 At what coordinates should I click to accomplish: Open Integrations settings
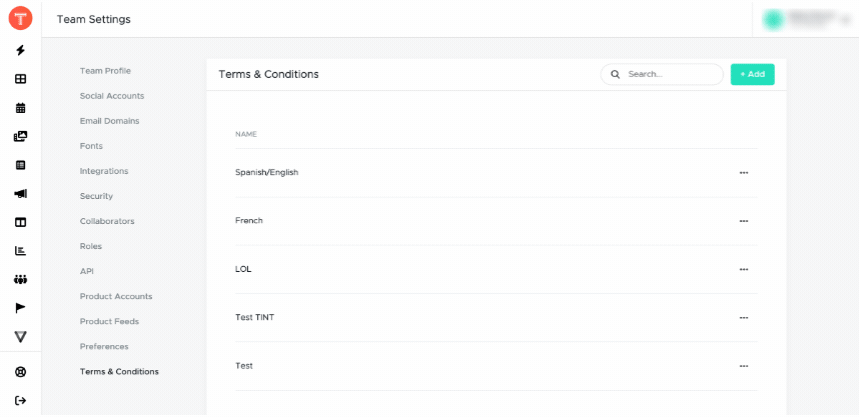[104, 171]
